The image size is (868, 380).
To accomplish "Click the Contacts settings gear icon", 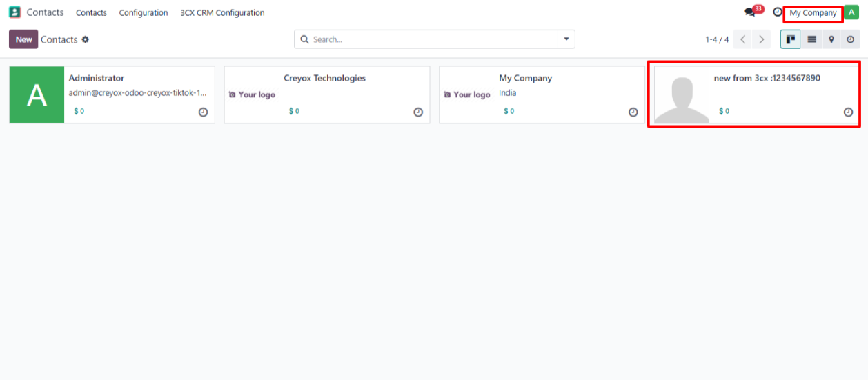I will (x=86, y=39).
